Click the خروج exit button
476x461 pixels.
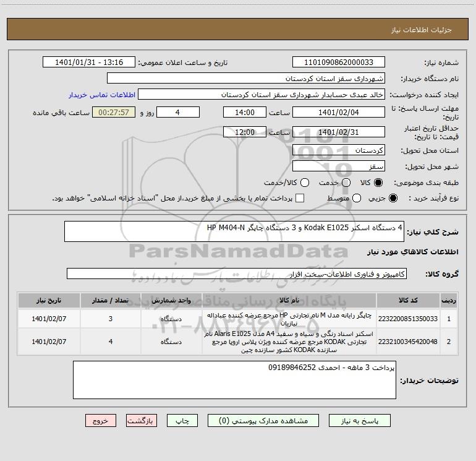(x=101, y=421)
